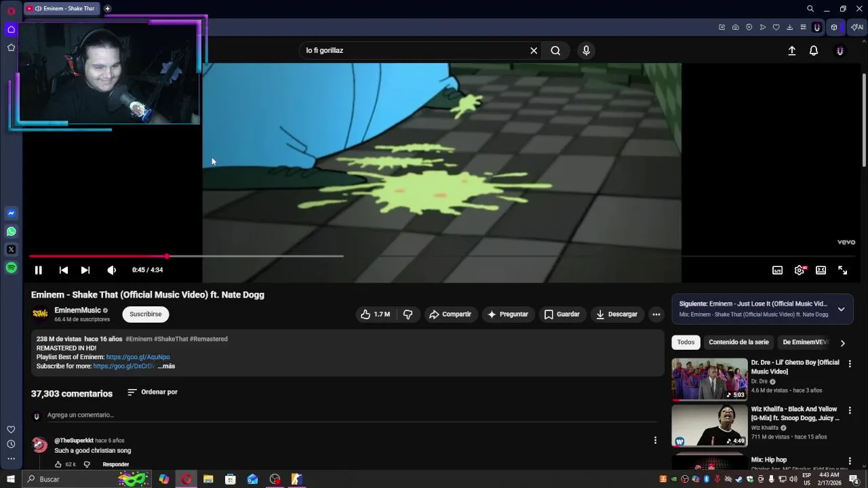Screen dimensions: 868x488
Task: Open the browser easy setup sliders icon
Action: coord(804,27)
